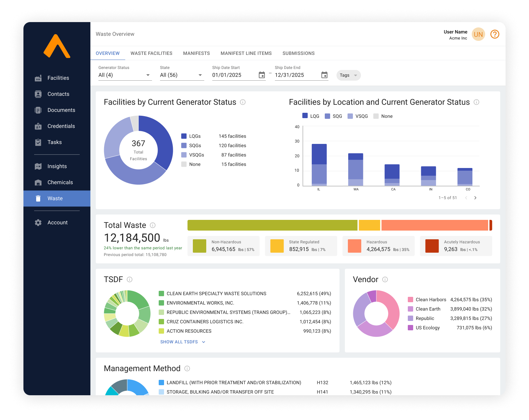Toggle the VSQG series in chart legend
529x420 pixels.
358,116
